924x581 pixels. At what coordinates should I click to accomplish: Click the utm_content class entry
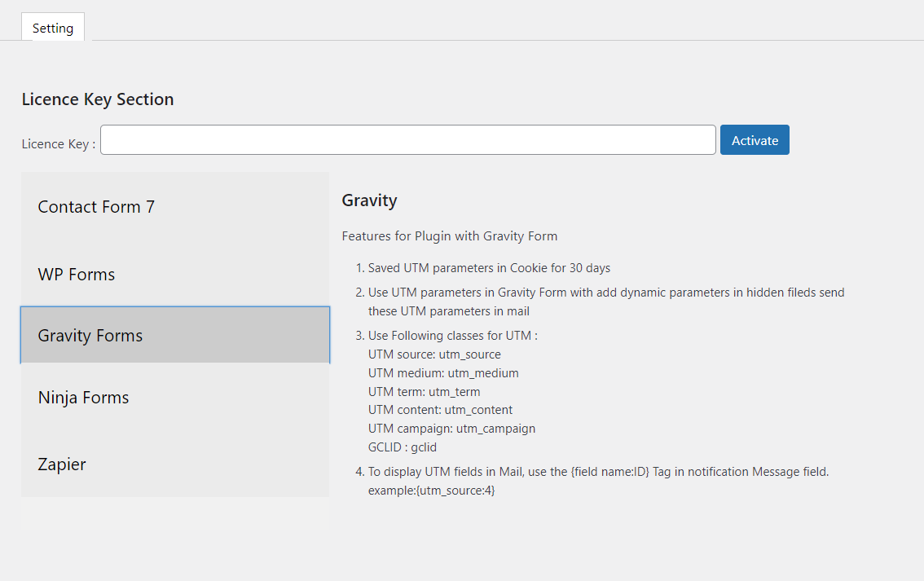(x=441, y=409)
